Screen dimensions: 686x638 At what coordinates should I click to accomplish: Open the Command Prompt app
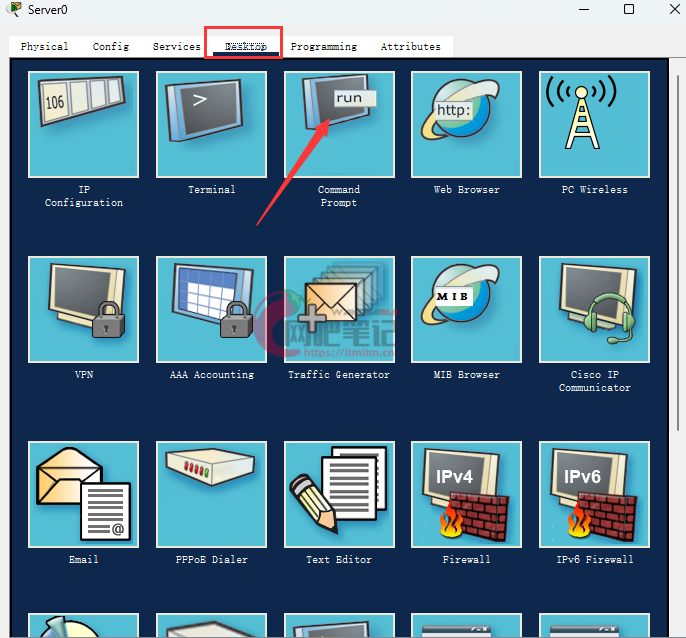(339, 125)
